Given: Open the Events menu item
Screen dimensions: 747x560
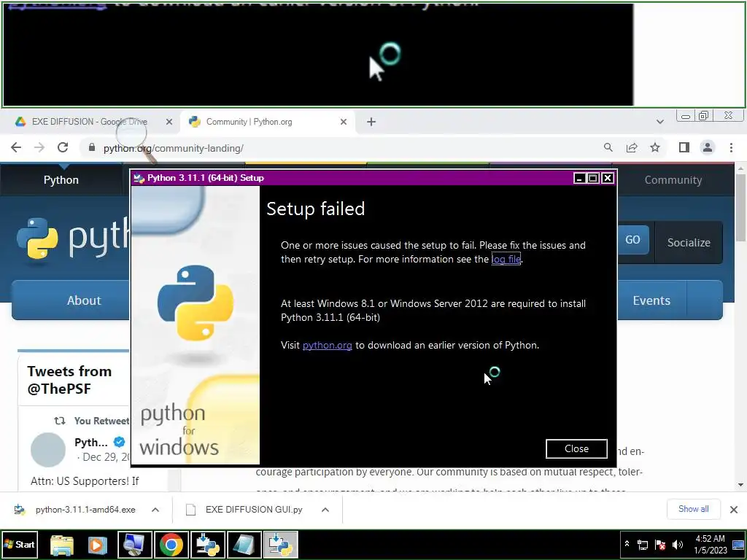Looking at the screenshot, I should coord(651,300).
